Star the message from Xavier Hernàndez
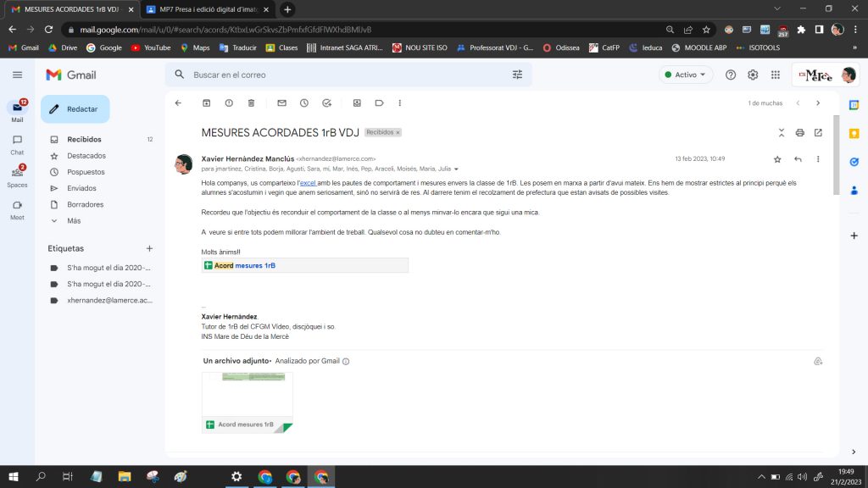The width and height of the screenshot is (868, 488). [x=777, y=159]
